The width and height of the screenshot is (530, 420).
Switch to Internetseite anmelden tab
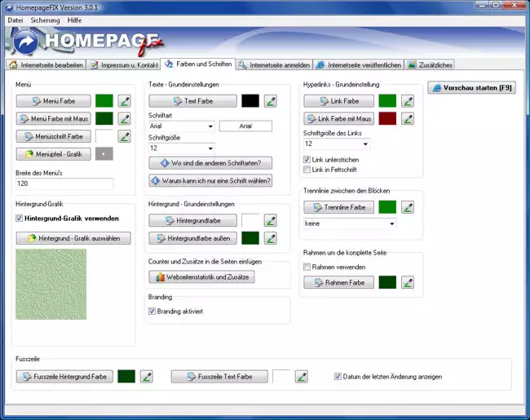point(275,65)
